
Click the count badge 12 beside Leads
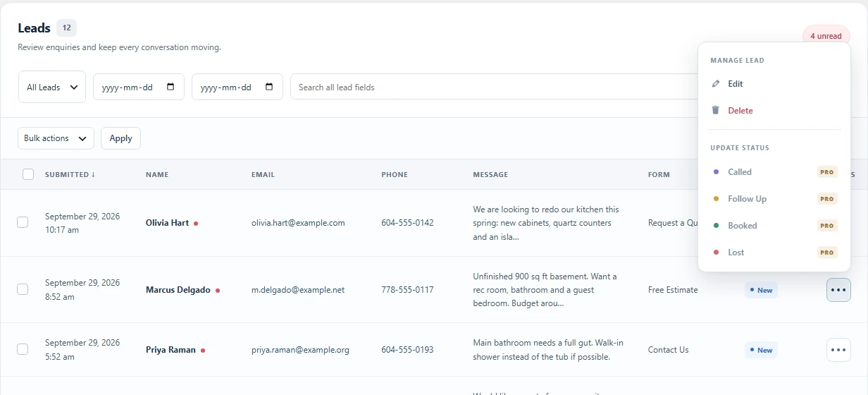point(66,28)
